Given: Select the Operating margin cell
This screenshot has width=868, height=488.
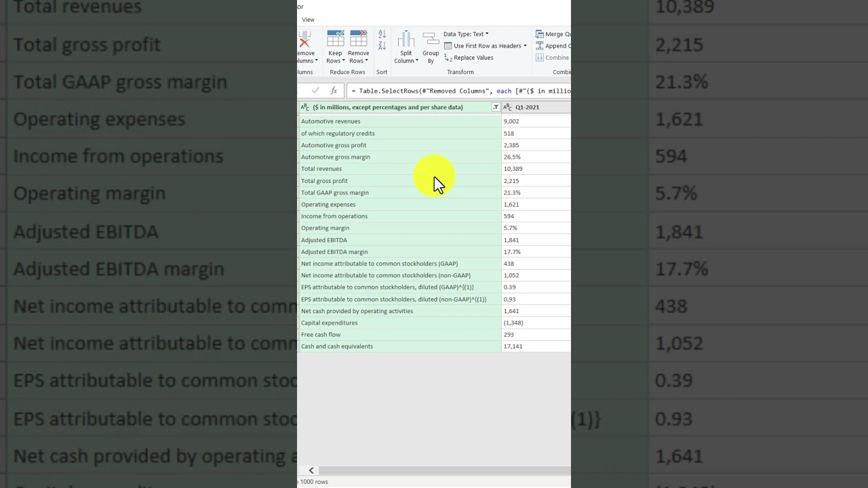Looking at the screenshot, I should point(400,228).
